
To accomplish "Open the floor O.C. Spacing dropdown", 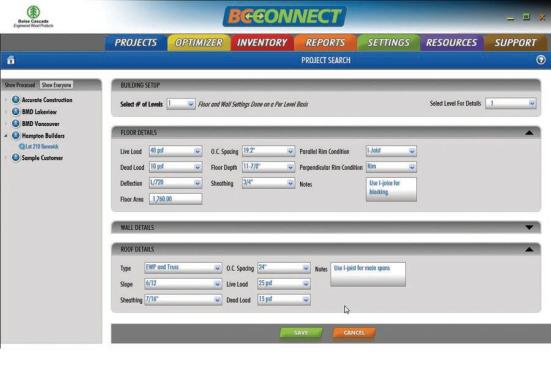I will click(x=268, y=151).
